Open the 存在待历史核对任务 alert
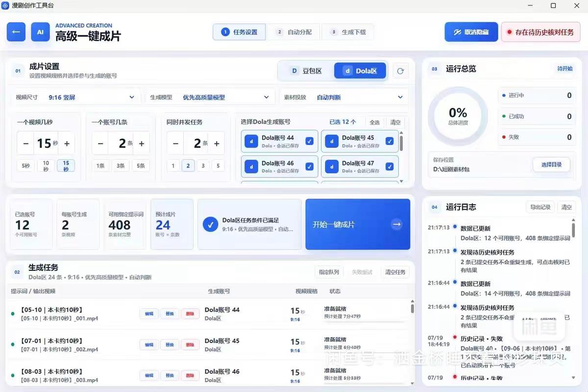The height and width of the screenshot is (392, 588). [540, 32]
